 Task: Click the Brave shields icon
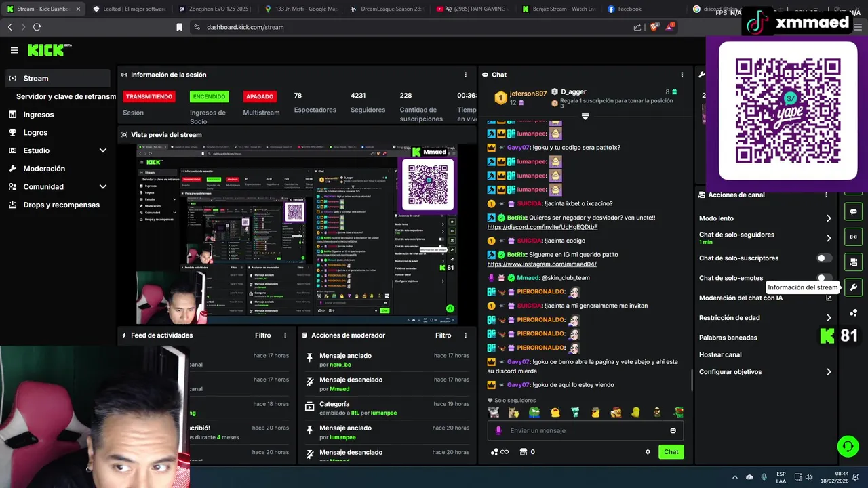click(654, 27)
